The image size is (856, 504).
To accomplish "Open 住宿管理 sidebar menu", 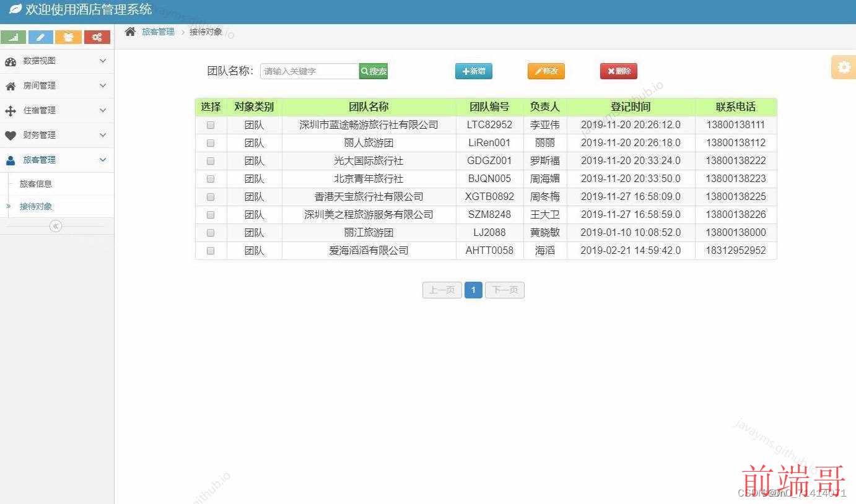I will [57, 110].
